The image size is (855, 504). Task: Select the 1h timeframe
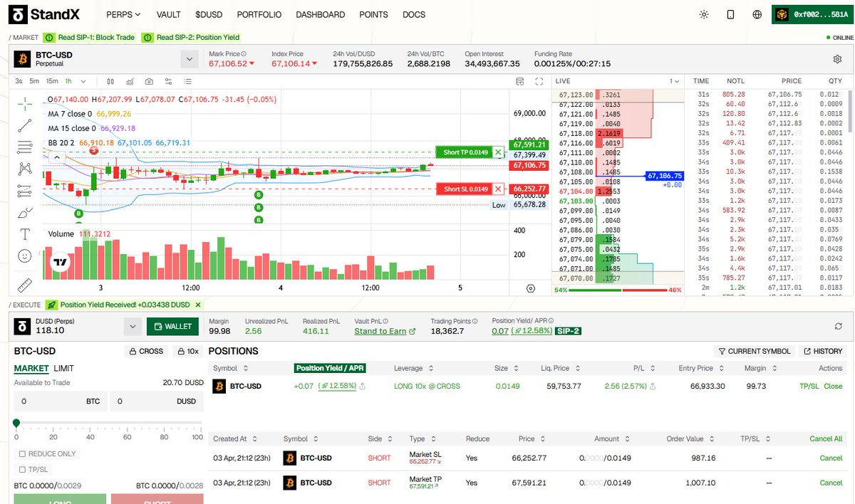coord(70,81)
